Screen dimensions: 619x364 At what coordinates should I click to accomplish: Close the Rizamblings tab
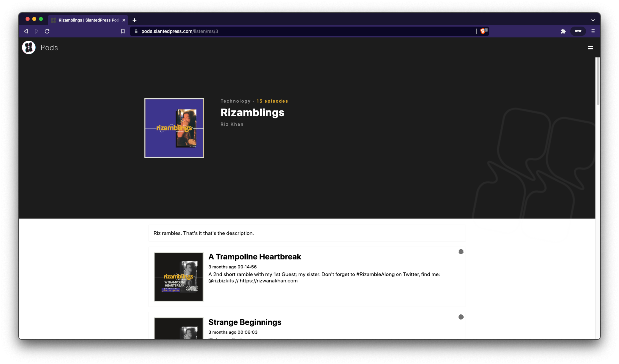[124, 20]
